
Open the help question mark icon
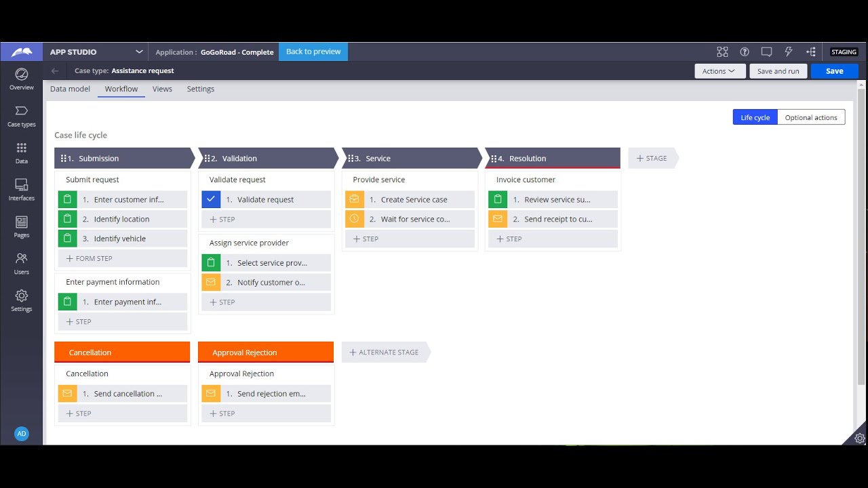click(x=745, y=52)
